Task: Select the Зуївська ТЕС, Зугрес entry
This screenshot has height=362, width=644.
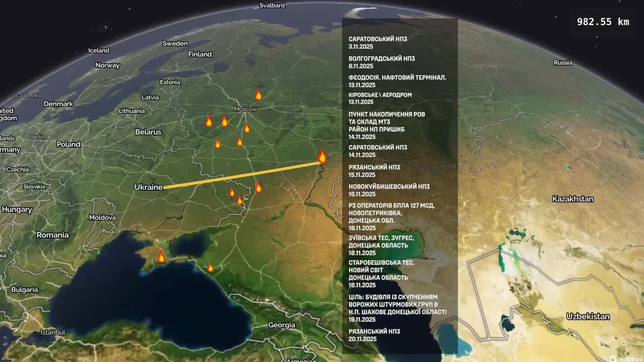Action: 381,245
